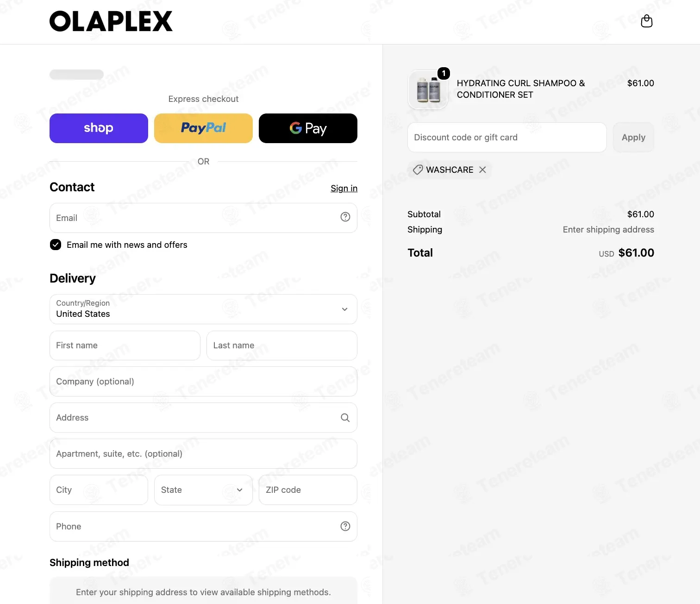The width and height of the screenshot is (700, 604).
Task: Select the ZIP code field
Action: coord(308,490)
